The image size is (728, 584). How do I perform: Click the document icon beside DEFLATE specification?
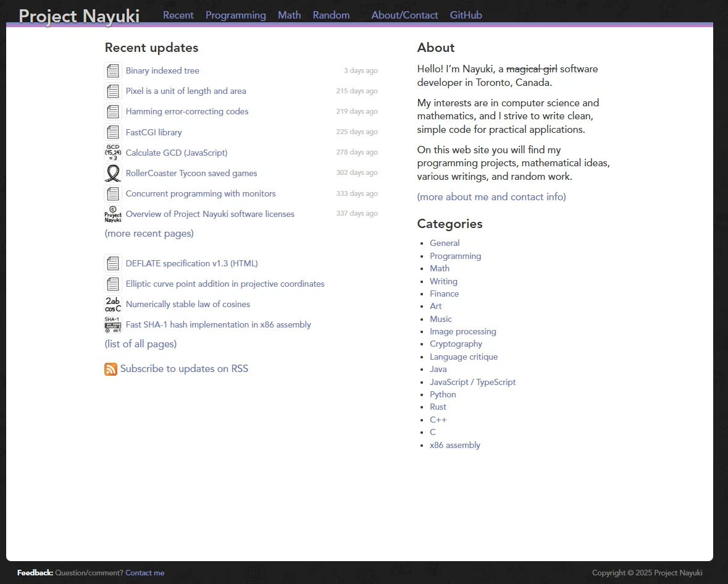tap(112, 263)
